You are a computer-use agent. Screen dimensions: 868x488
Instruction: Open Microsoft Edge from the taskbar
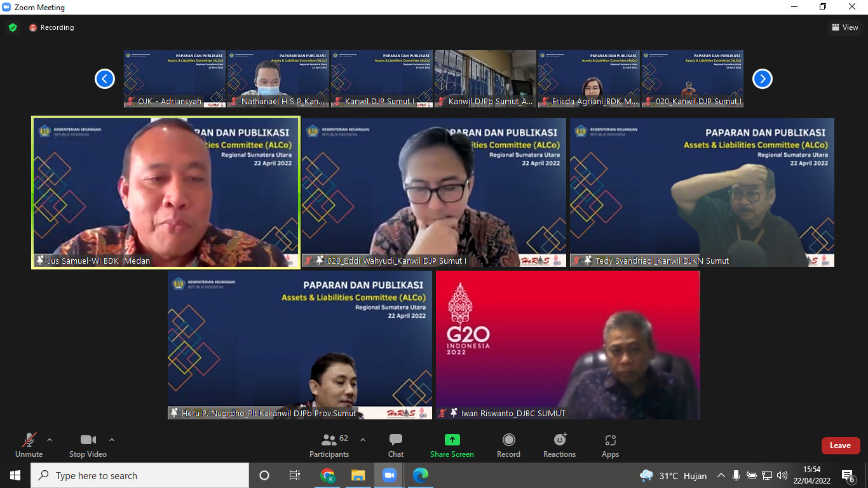point(420,475)
